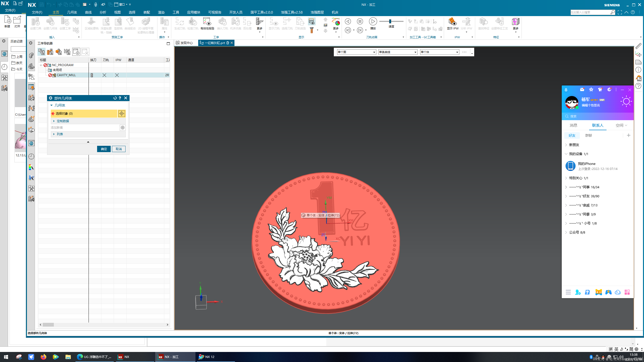Toggle the QQ weather sun icon
This screenshot has height=362, width=644.
point(626,102)
